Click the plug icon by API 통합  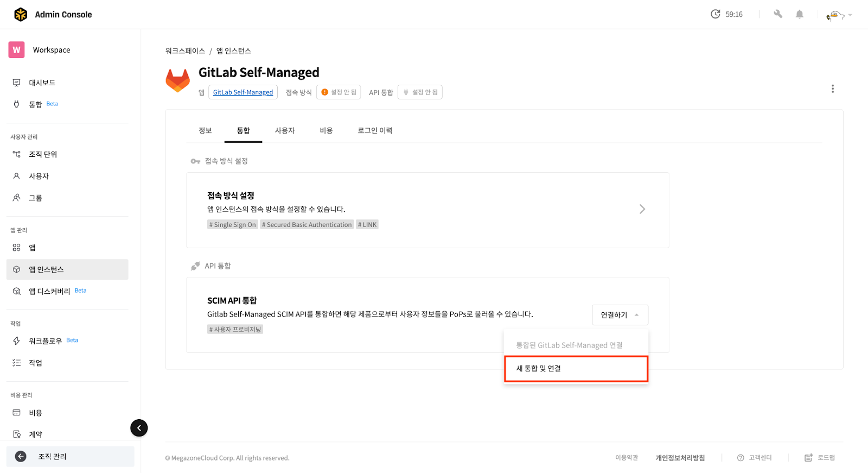click(x=195, y=266)
